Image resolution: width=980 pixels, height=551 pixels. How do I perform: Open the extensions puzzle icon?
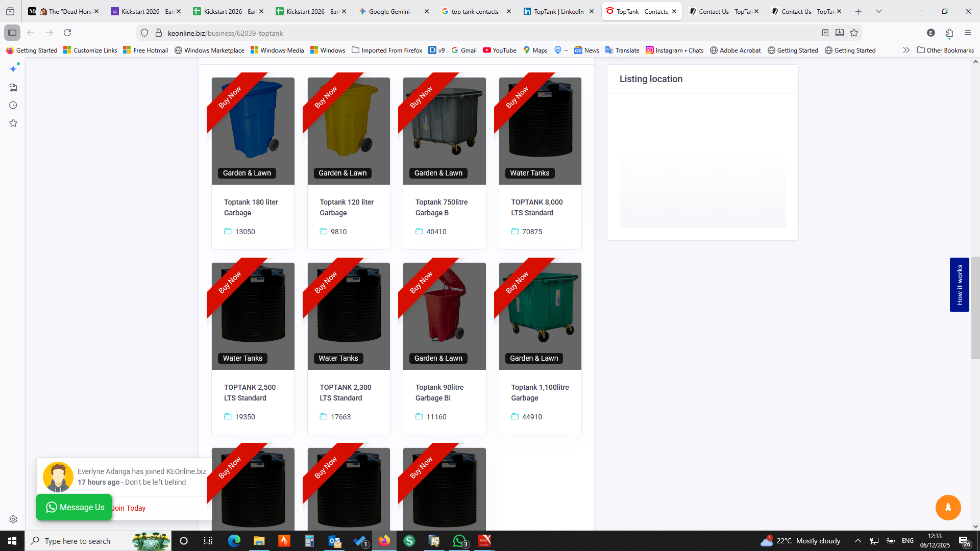tap(949, 33)
